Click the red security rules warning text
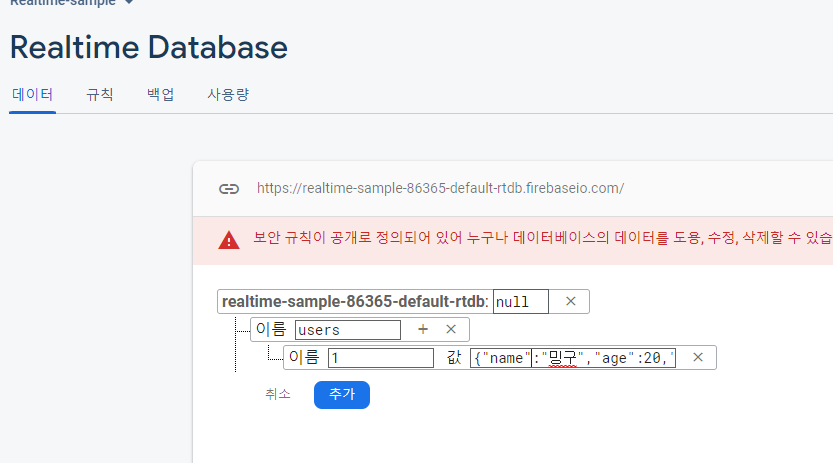The width and height of the screenshot is (833, 463). pyautogui.click(x=542, y=238)
